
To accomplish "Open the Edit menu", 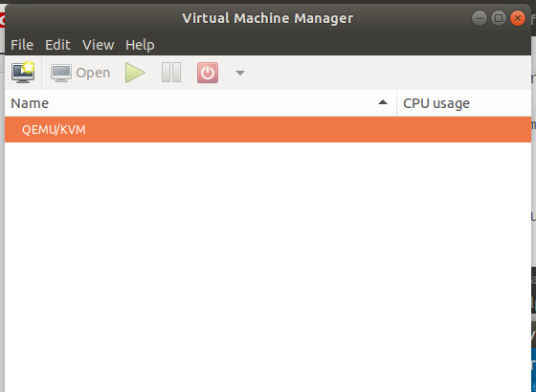I will click(x=57, y=45).
